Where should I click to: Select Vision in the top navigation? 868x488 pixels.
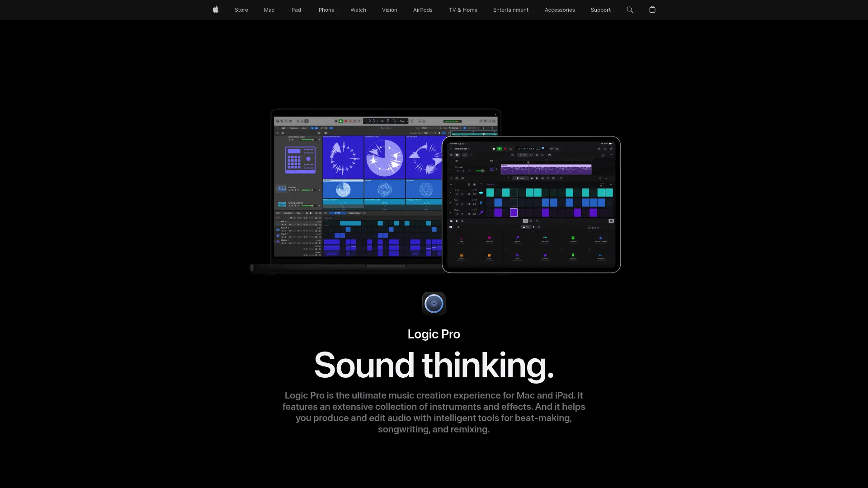click(x=390, y=10)
